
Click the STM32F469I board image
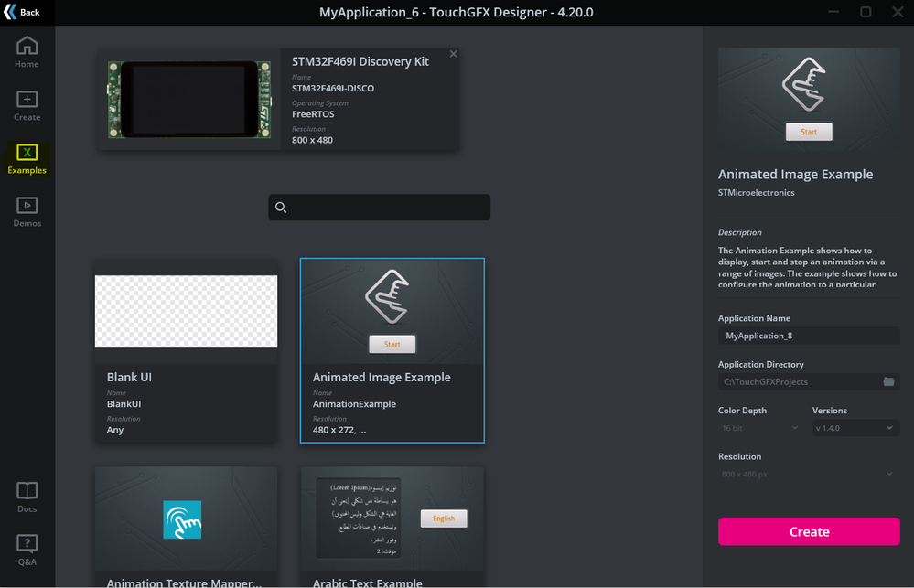click(x=189, y=100)
